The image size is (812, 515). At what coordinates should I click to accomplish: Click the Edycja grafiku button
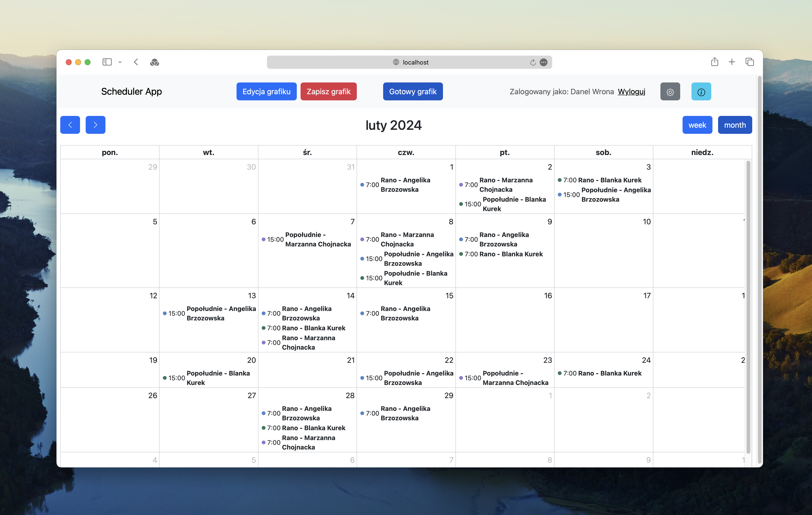click(266, 91)
